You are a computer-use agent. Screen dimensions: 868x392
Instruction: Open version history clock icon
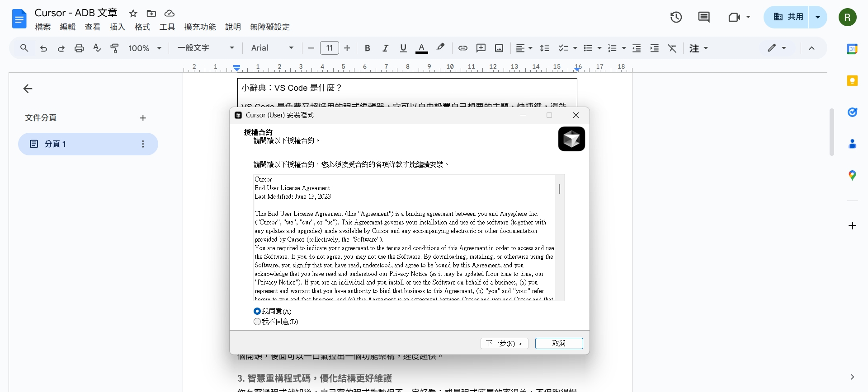pyautogui.click(x=676, y=17)
